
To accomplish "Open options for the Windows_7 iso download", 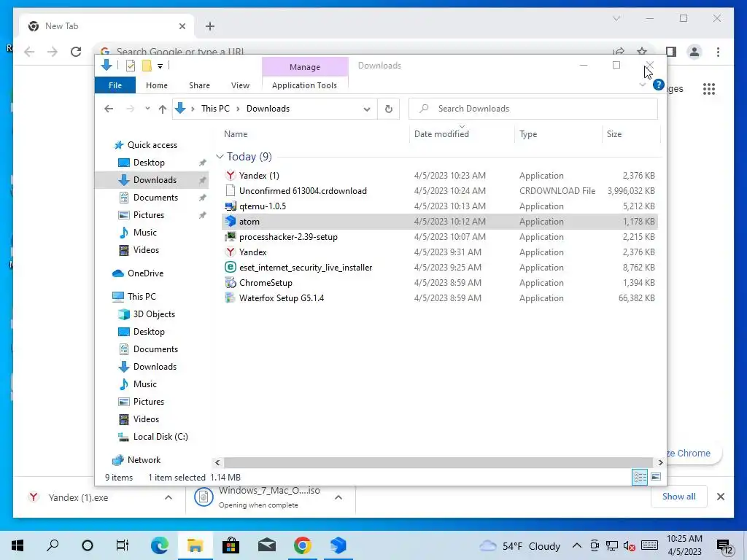I will [x=338, y=497].
